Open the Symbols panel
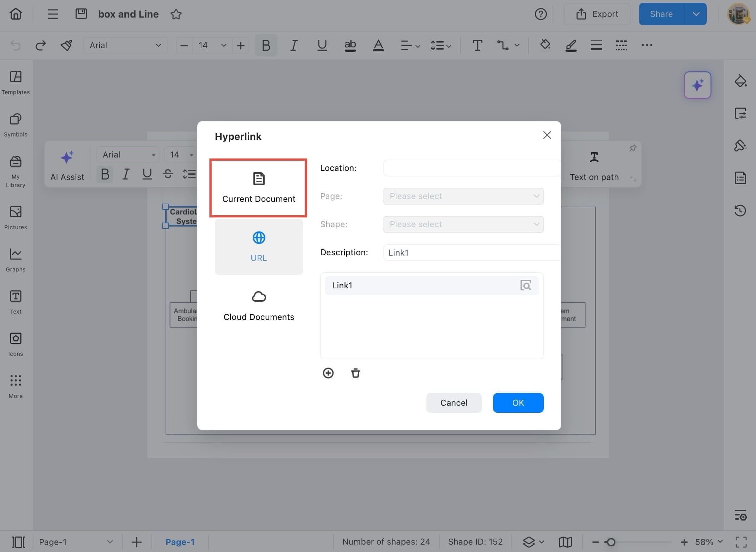The width and height of the screenshot is (756, 552). click(x=15, y=124)
